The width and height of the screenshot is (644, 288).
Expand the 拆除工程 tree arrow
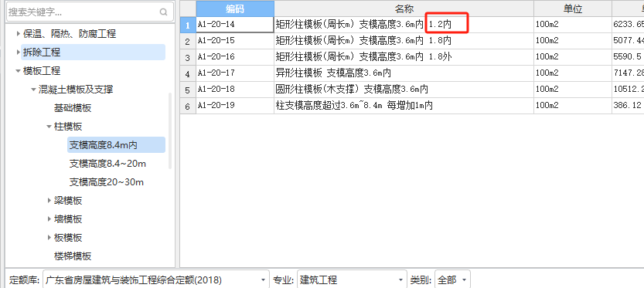pyautogui.click(x=18, y=52)
